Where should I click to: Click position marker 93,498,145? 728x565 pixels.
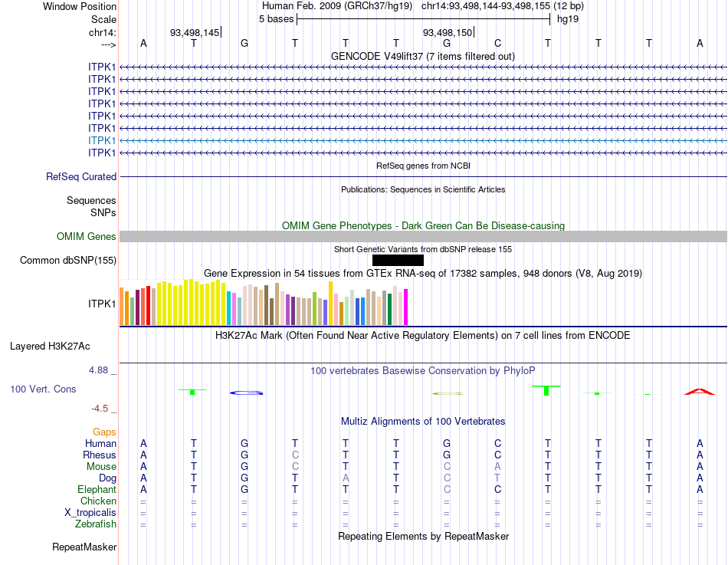coord(195,32)
